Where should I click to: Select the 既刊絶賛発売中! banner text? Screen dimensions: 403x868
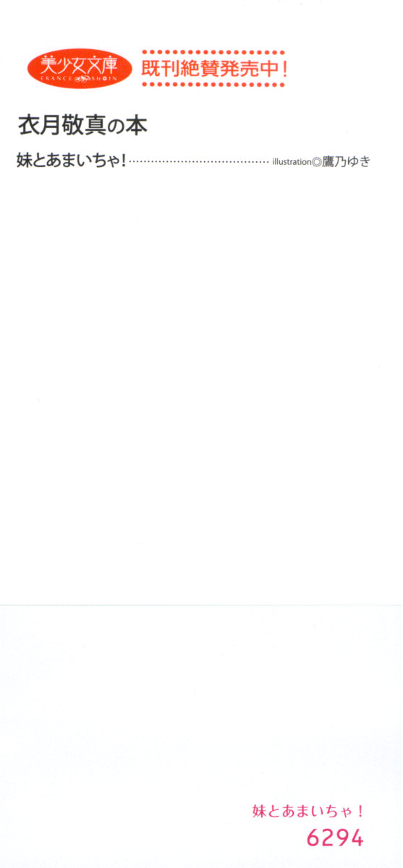pos(214,70)
